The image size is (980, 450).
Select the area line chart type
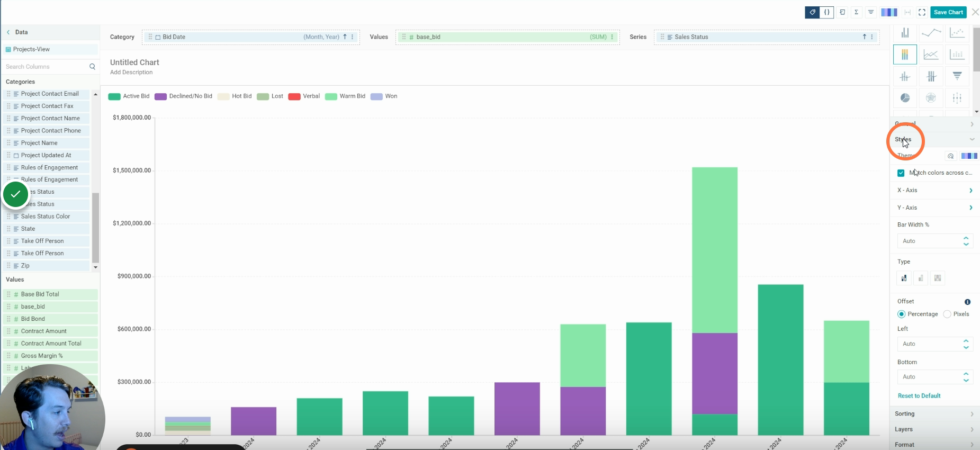click(x=931, y=55)
